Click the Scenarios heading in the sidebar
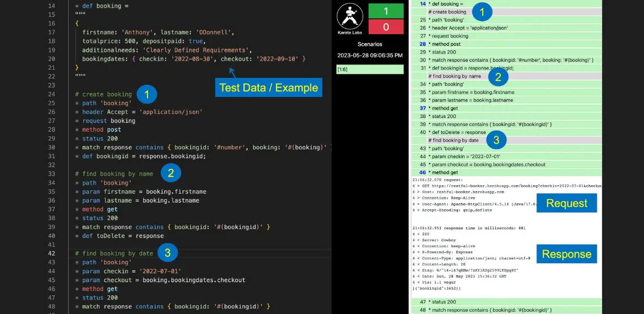The width and height of the screenshot is (644, 314). (x=369, y=44)
